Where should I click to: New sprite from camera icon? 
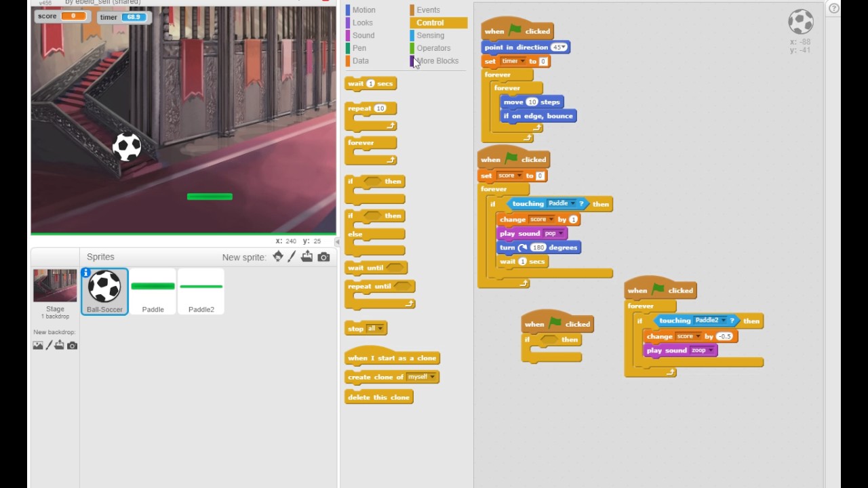tap(323, 257)
